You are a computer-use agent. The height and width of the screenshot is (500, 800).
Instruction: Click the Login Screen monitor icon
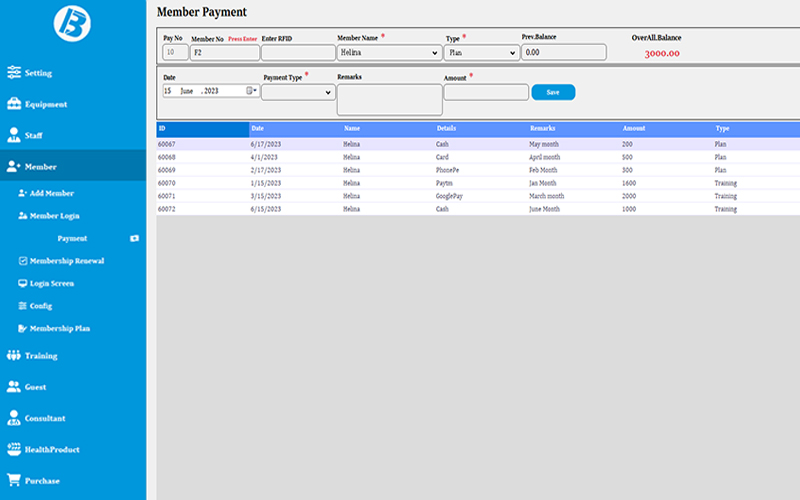[x=22, y=283]
